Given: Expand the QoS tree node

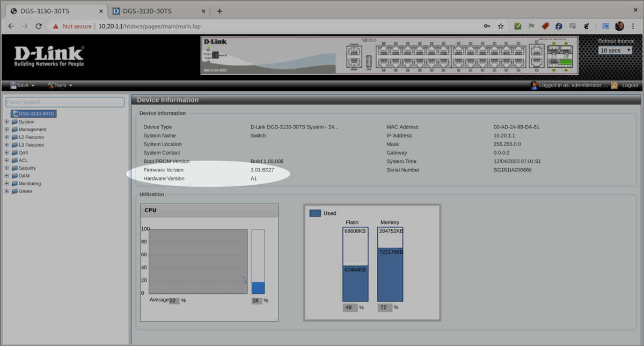Looking at the screenshot, I should coord(6,153).
